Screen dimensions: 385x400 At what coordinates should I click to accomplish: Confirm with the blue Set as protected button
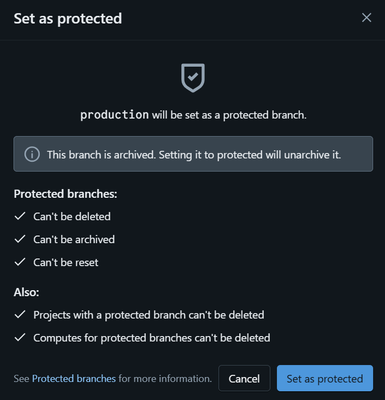click(x=325, y=378)
